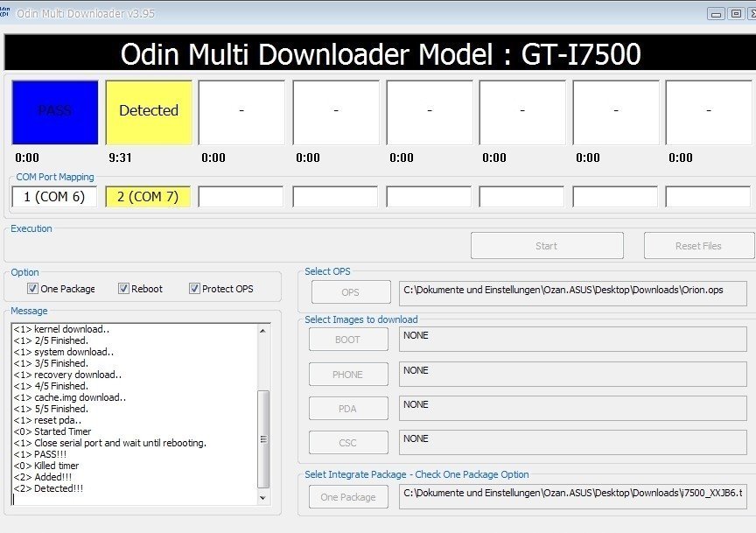Click the '<0> Killed timer' log line
756x533 pixels.
click(45, 466)
